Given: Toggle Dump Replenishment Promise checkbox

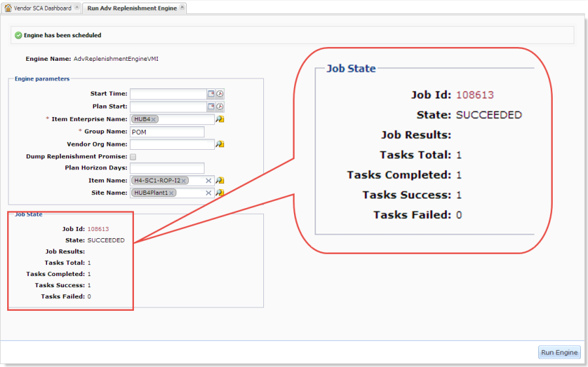Looking at the screenshot, I should (133, 156).
